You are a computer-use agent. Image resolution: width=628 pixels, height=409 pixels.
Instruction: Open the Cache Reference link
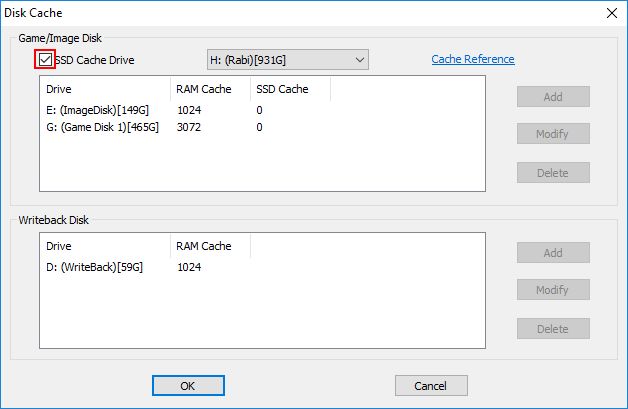point(473,59)
